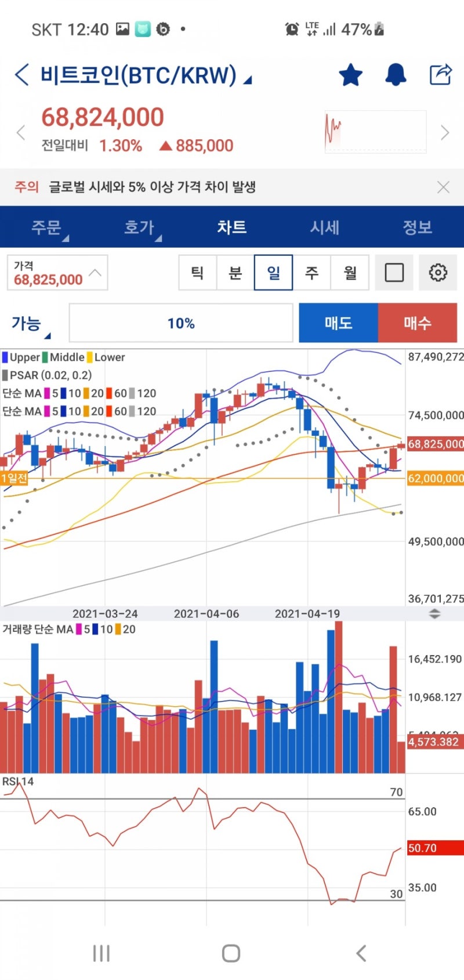Select 주 chart interval

click(311, 272)
